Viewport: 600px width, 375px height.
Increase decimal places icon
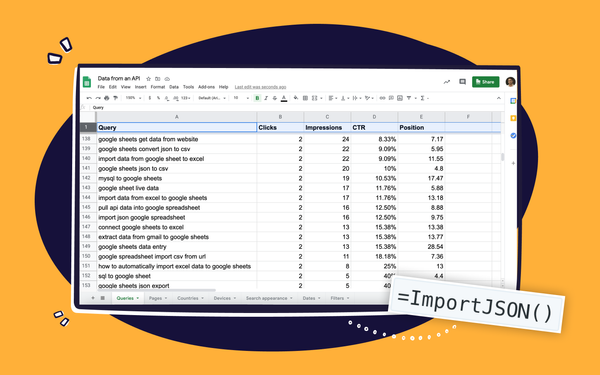tap(176, 98)
